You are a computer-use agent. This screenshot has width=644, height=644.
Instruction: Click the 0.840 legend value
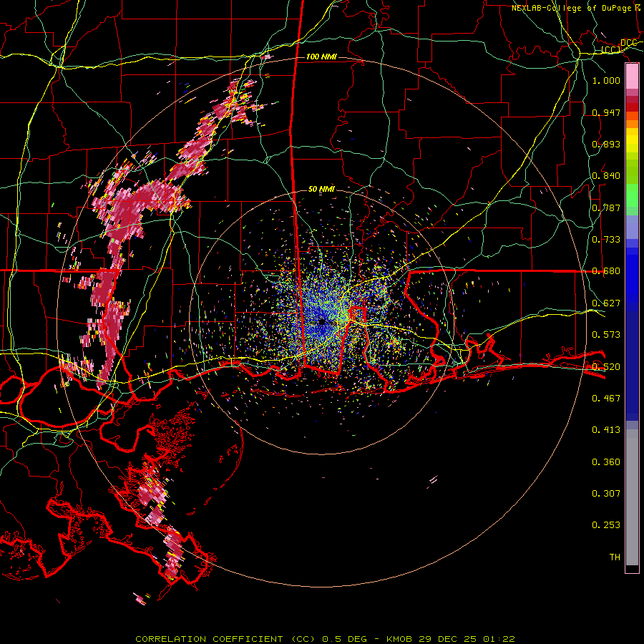[606, 176]
